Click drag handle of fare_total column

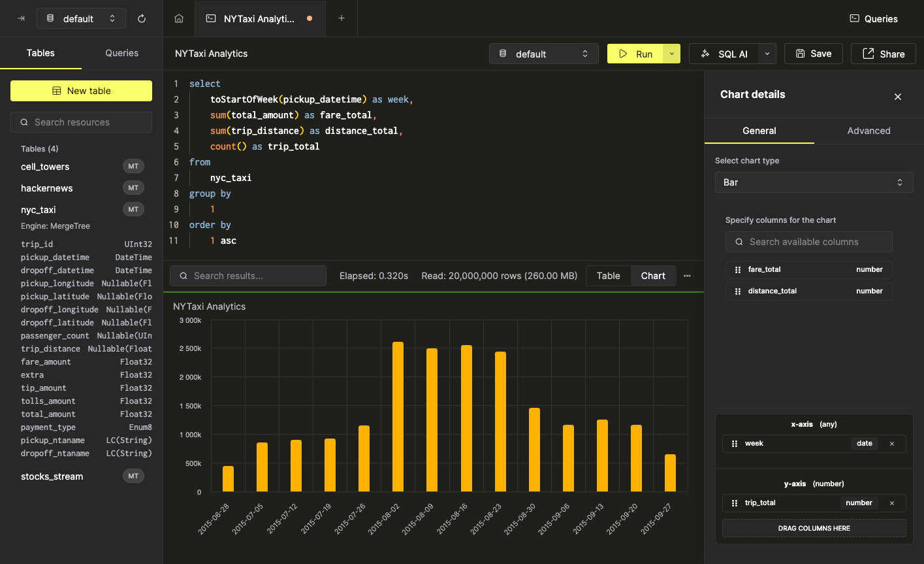737,270
